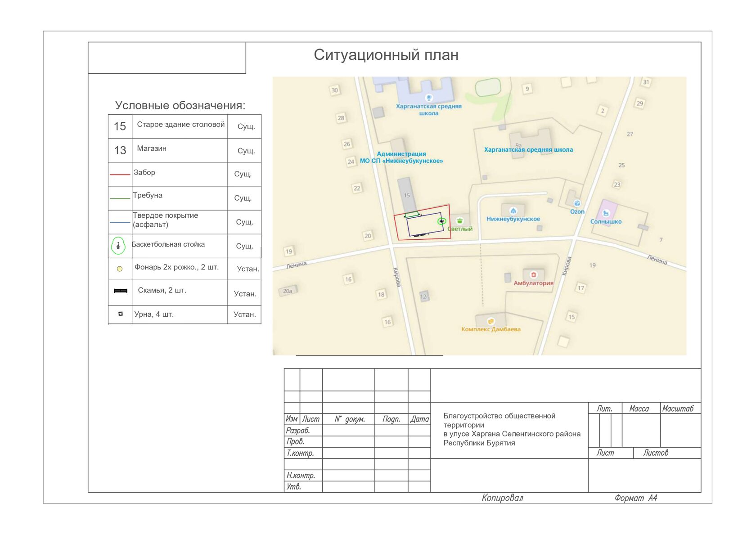Click the blue asphalt line sample in legend
The image size is (756, 534).
pyautogui.click(x=120, y=222)
